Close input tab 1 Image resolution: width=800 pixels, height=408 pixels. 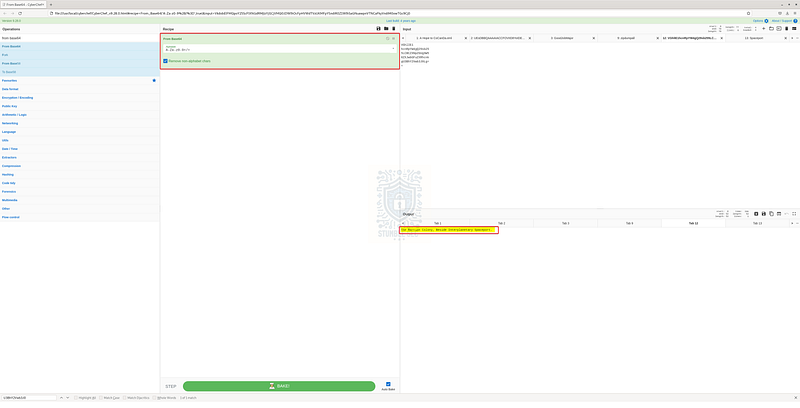(x=466, y=38)
